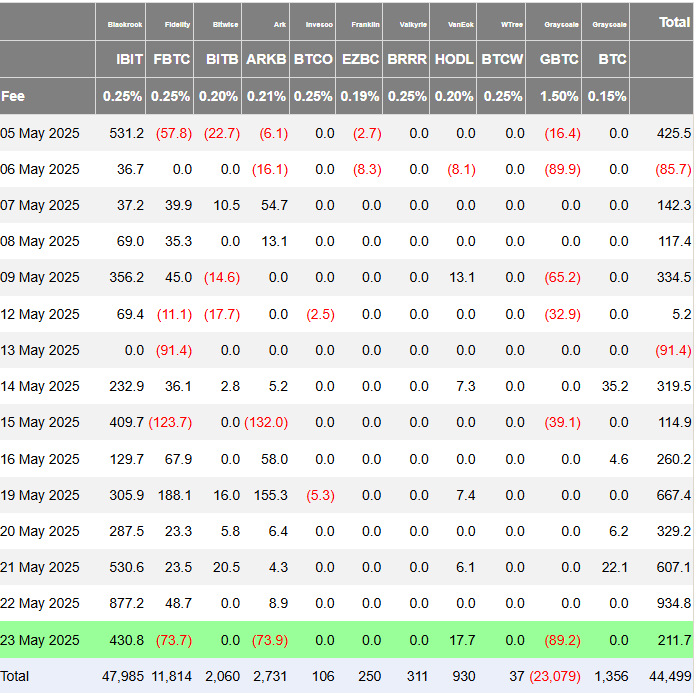Select the (123.7) FBTC outflow value
Viewport: 694px width, 693px height.
click(170, 422)
